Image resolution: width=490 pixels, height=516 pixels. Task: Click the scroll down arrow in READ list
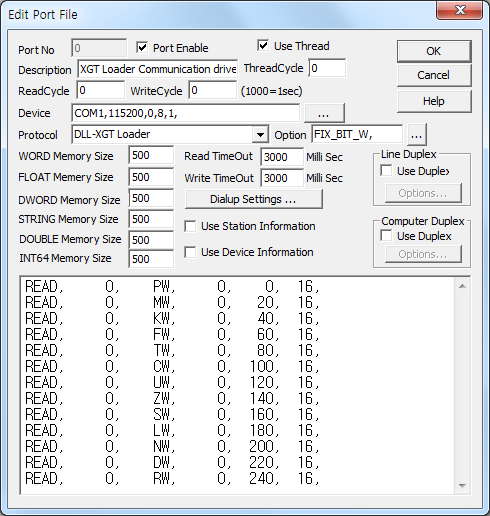pos(462,486)
